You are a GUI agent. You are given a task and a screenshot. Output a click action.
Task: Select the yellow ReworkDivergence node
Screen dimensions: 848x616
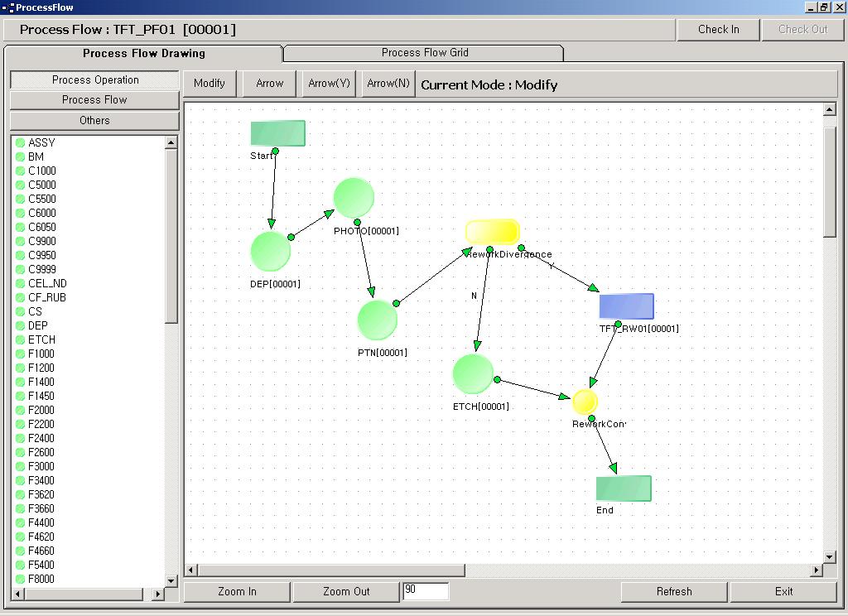492,232
